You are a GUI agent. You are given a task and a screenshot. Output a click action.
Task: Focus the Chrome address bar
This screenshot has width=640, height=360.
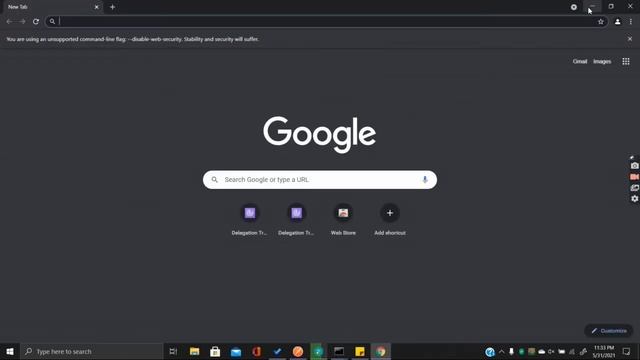tap(327, 22)
